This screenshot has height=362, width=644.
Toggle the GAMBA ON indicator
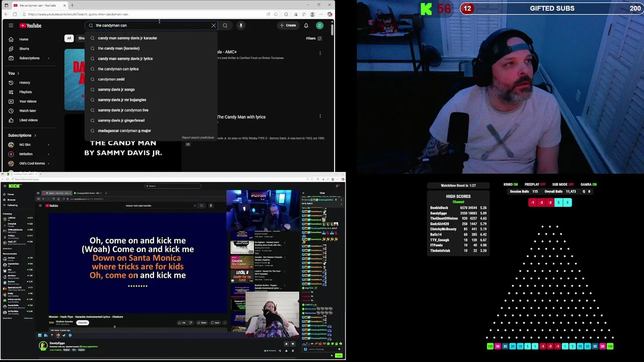pos(588,185)
